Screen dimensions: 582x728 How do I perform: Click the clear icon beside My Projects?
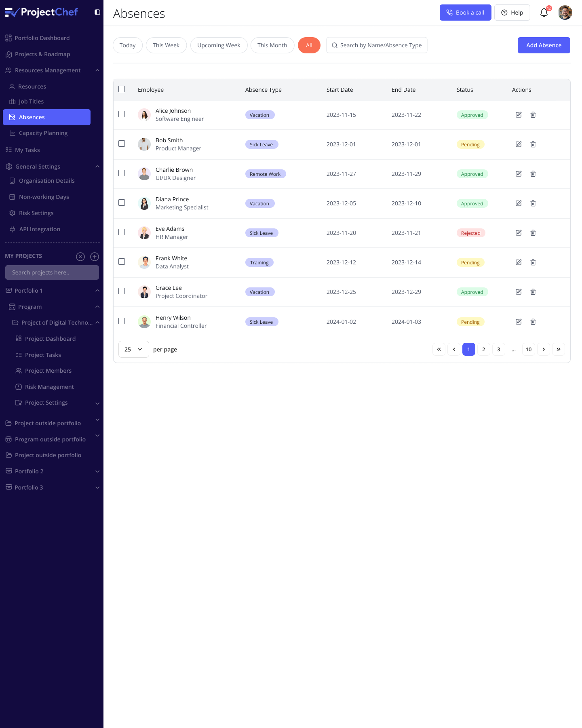pos(80,256)
